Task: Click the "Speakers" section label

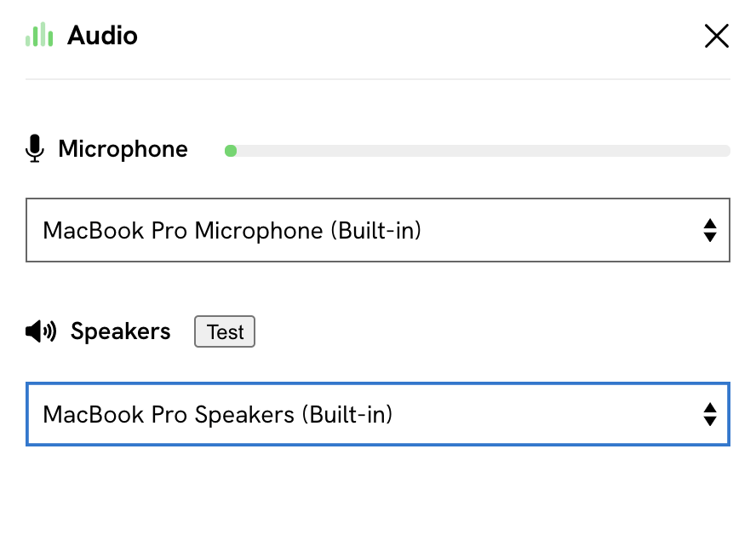Action: pos(121,331)
